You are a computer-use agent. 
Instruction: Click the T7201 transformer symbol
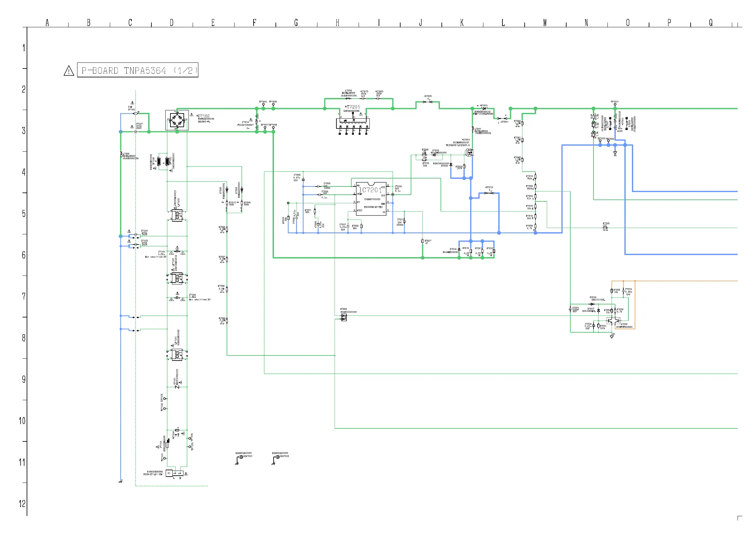[x=353, y=123]
